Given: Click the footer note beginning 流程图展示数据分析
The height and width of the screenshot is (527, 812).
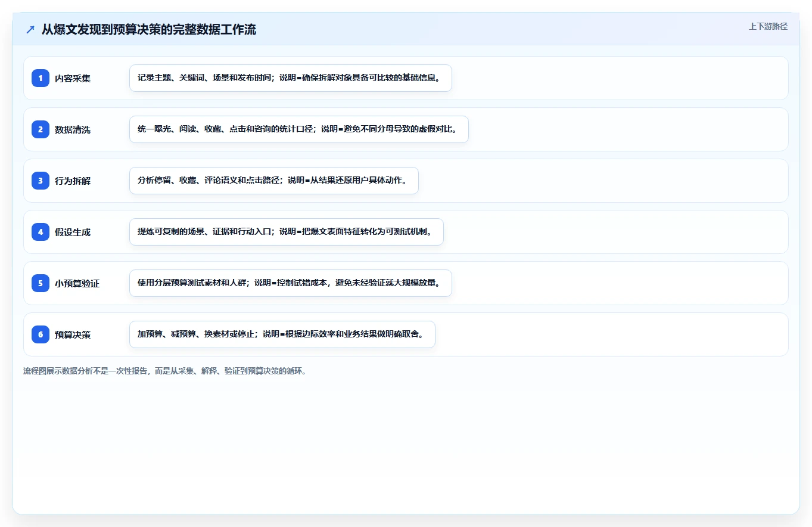Looking at the screenshot, I should tap(165, 371).
